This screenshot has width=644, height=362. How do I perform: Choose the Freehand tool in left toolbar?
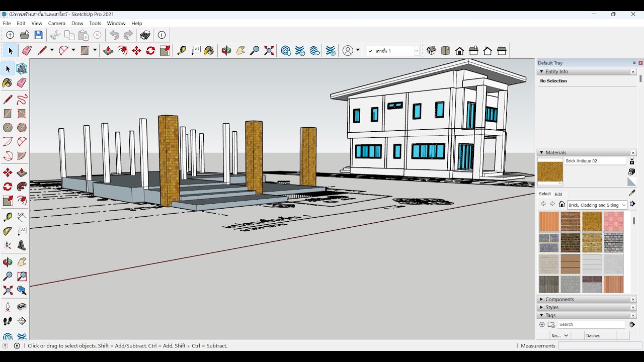[x=22, y=100]
